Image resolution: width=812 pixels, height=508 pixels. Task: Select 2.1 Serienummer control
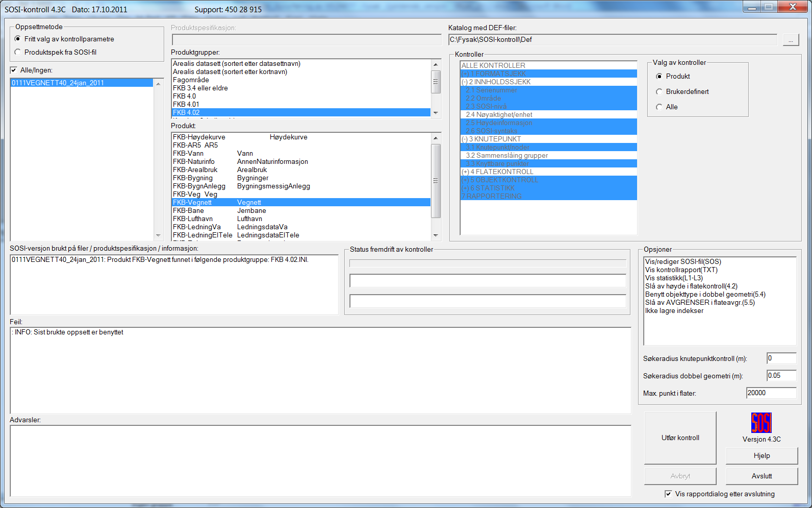(549, 90)
